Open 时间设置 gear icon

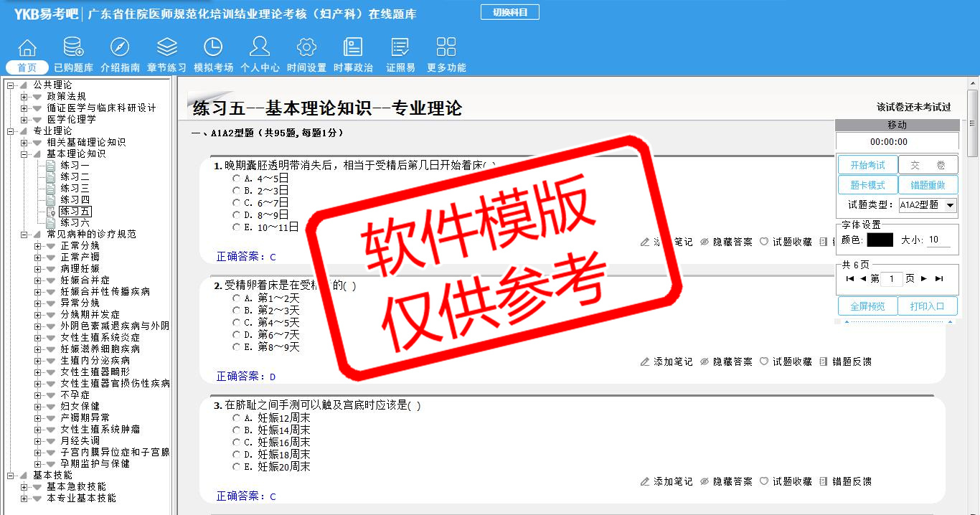click(x=306, y=48)
